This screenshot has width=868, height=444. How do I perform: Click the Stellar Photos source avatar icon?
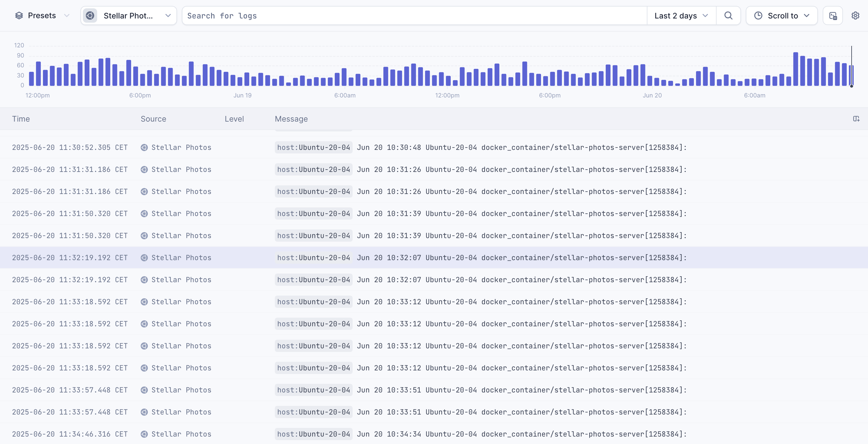pyautogui.click(x=90, y=15)
